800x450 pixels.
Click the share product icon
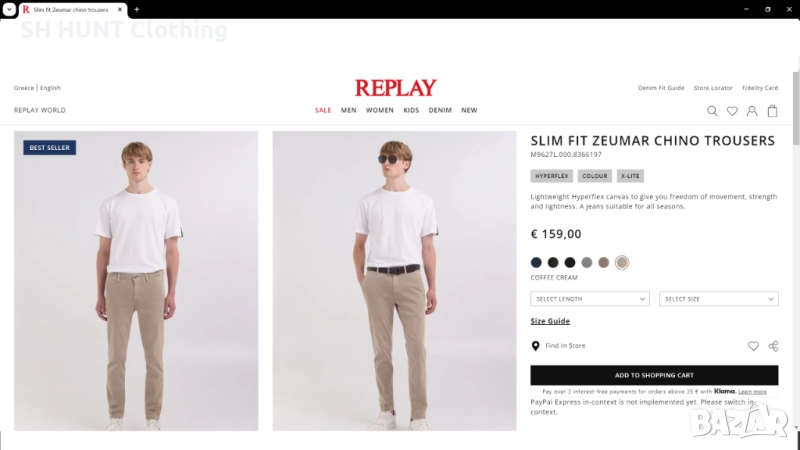coord(773,346)
